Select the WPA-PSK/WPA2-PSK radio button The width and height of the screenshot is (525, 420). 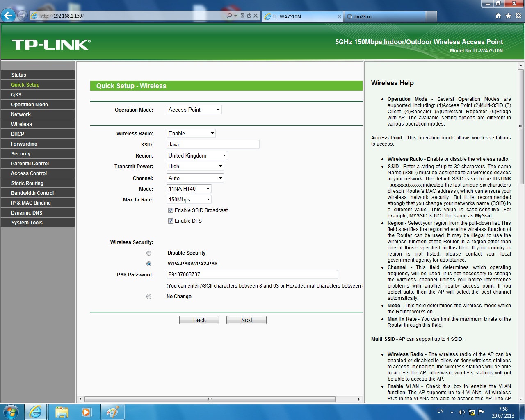click(x=149, y=264)
